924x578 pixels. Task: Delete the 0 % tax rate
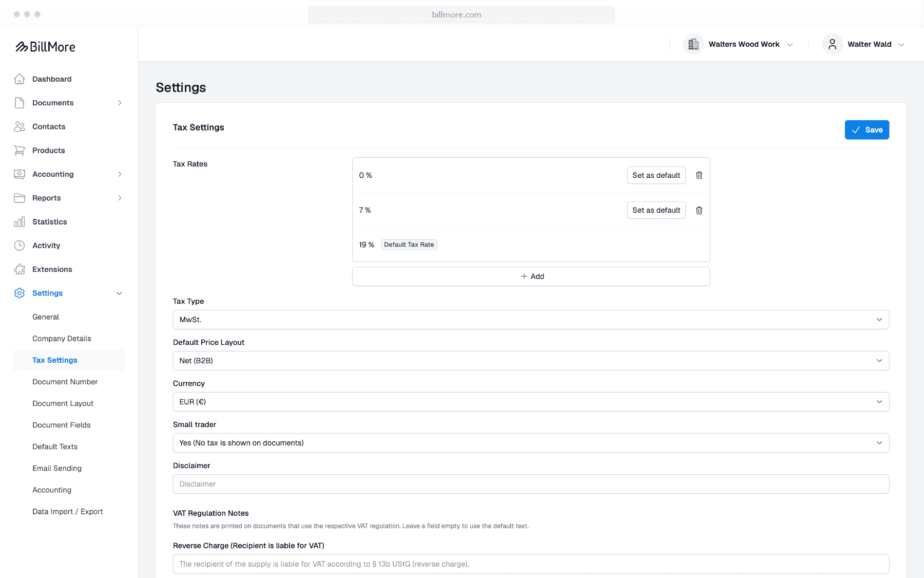[x=699, y=175]
